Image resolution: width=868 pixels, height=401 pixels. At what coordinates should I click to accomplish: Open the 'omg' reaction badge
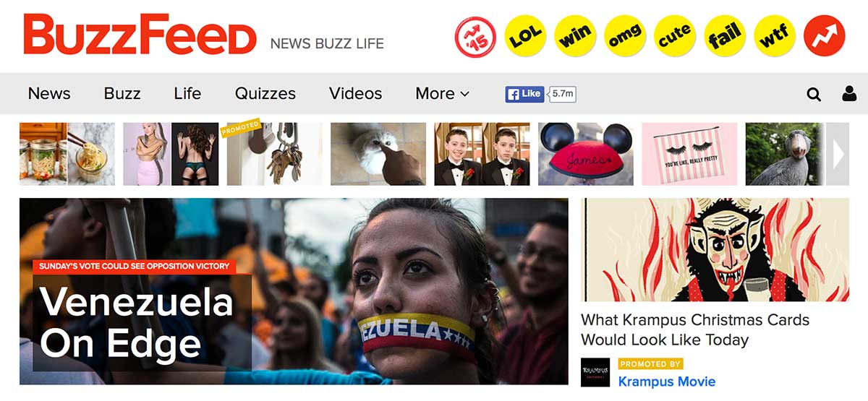tap(625, 35)
